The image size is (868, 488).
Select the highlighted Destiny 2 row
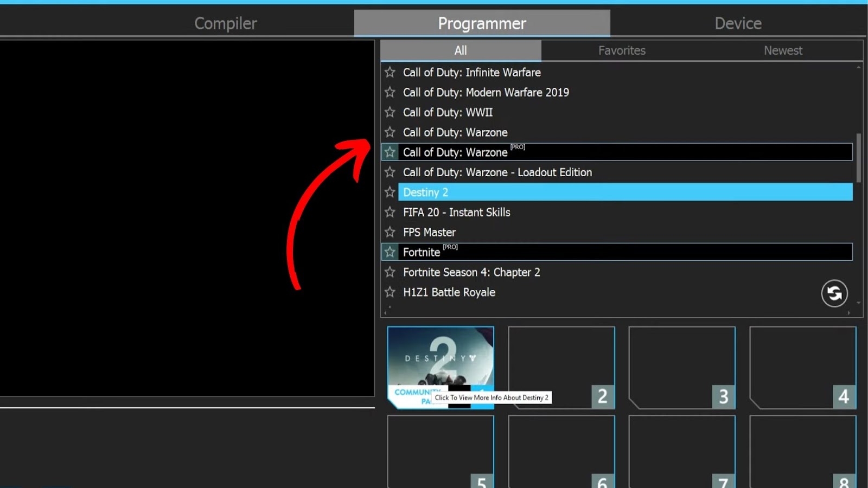click(626, 192)
